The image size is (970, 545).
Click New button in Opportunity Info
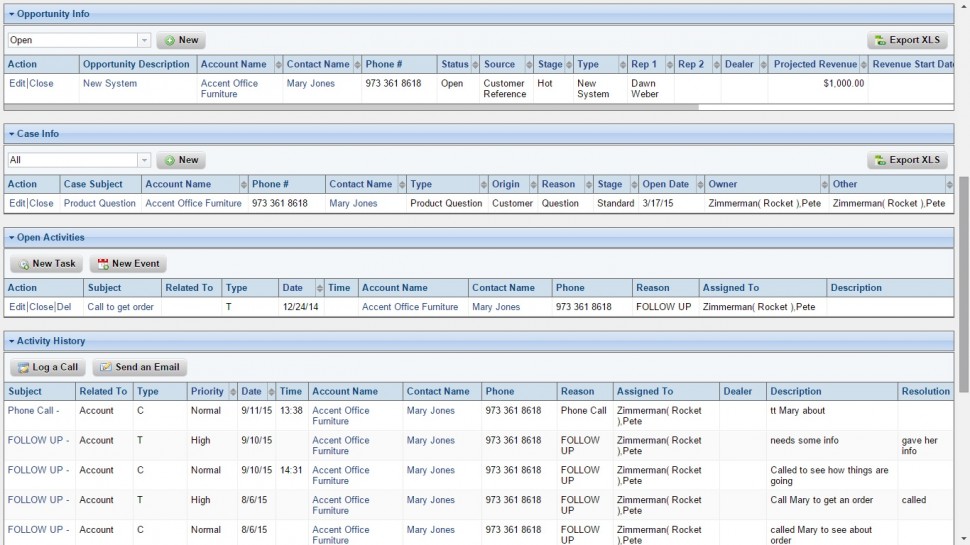click(x=181, y=40)
